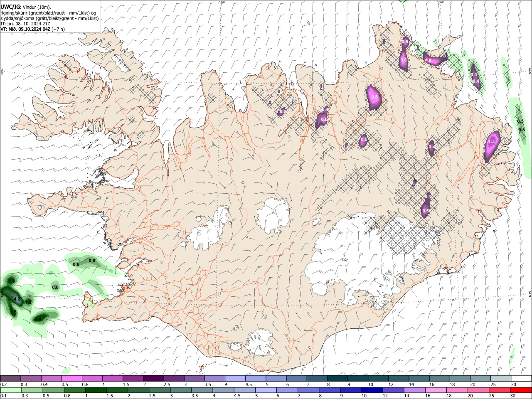Click the purple cell labelled 0.5 near map centre-north
Screen dimensions: 532x399
click(364, 140)
